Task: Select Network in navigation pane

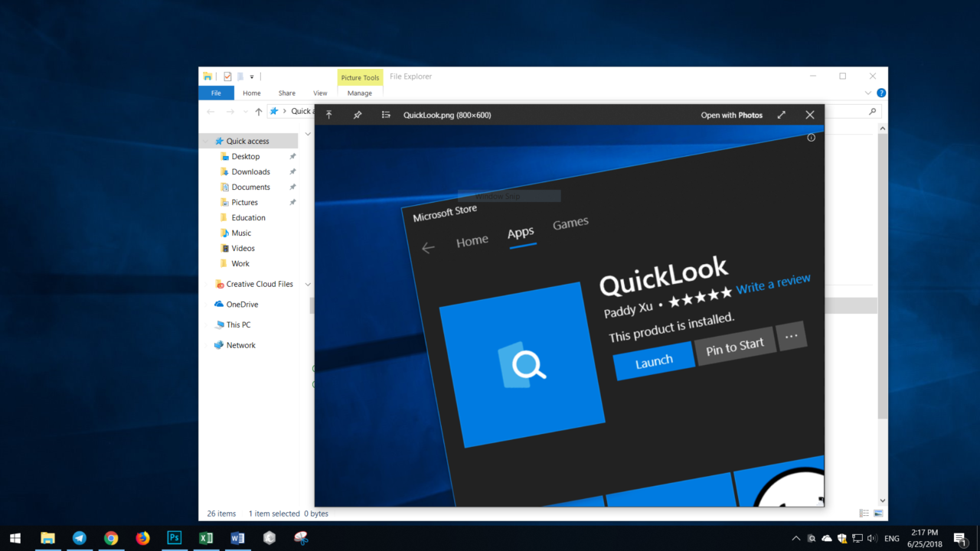Action: [241, 345]
